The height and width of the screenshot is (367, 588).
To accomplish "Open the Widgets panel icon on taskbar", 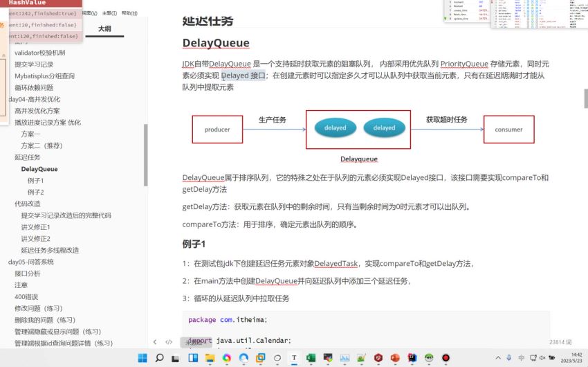I will point(193,358).
